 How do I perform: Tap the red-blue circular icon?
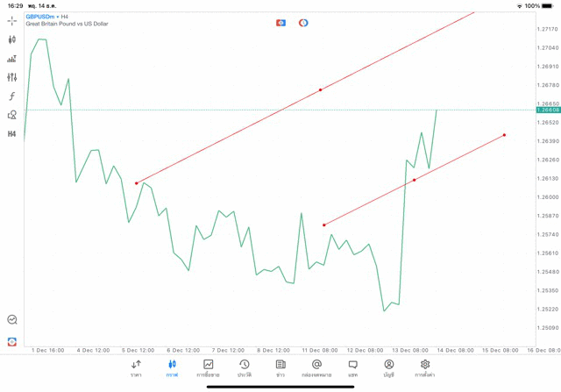point(303,23)
